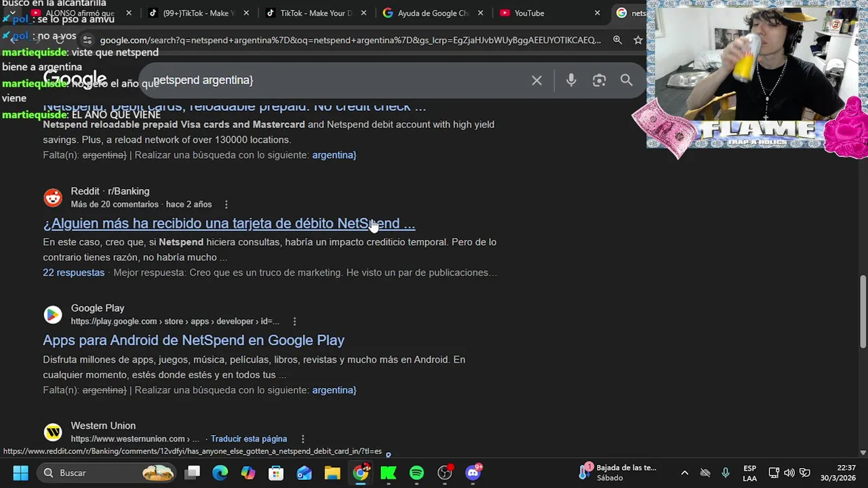This screenshot has width=868, height=488.
Task: Bookmark this page with the star icon
Action: [x=637, y=40]
